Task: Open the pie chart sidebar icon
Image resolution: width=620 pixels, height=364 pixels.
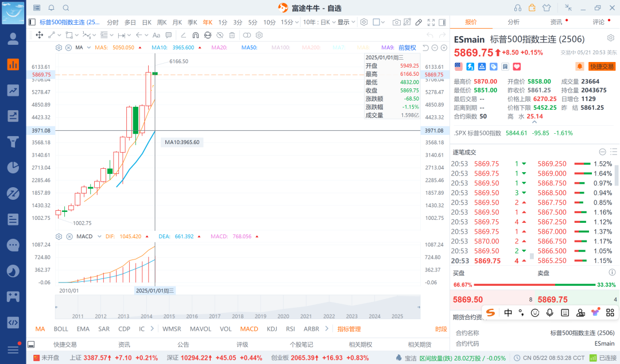Action: (x=13, y=168)
